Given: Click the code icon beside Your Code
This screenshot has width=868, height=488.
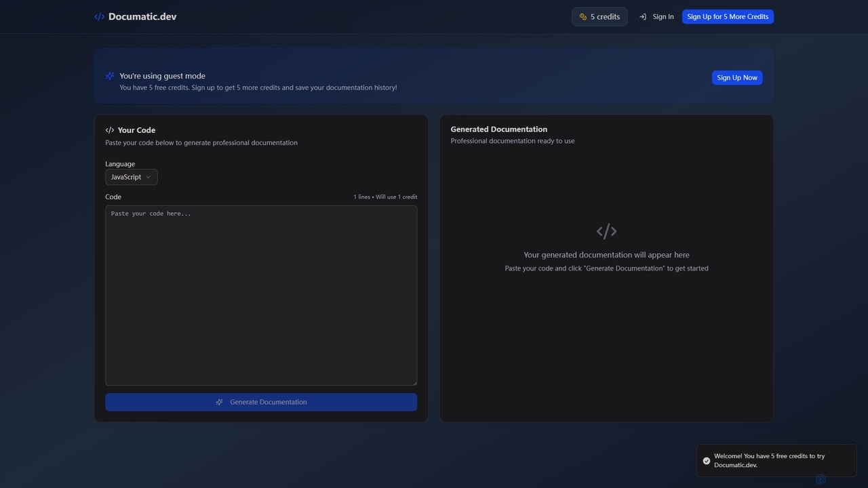Looking at the screenshot, I should [110, 130].
